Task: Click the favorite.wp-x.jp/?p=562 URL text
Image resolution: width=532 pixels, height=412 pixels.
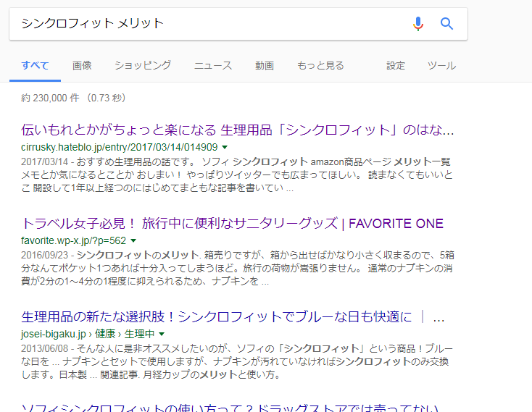Action: click(73, 241)
